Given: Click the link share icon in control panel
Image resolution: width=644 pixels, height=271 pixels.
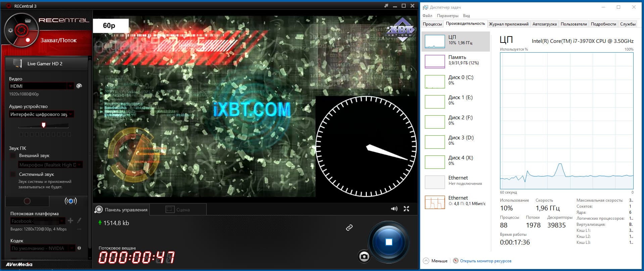Looking at the screenshot, I should click(x=349, y=228).
